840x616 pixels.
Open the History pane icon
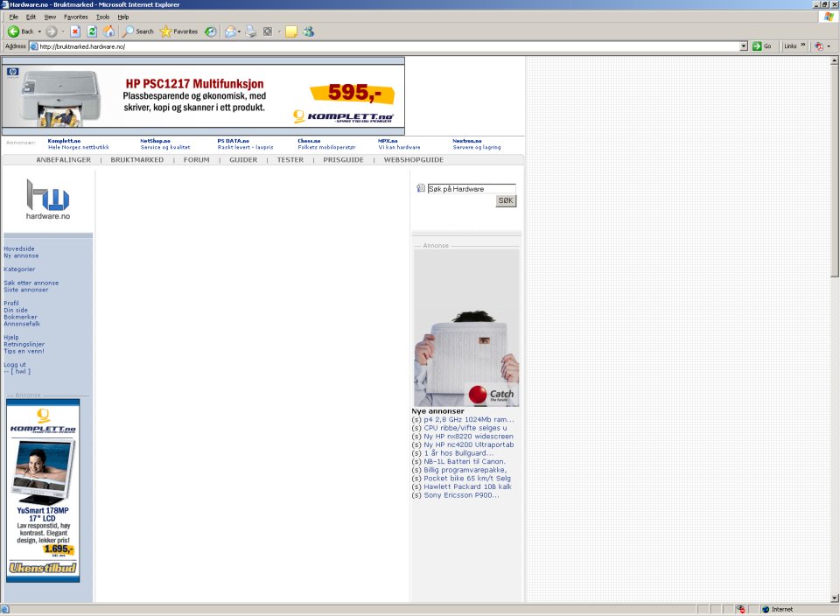(211, 31)
